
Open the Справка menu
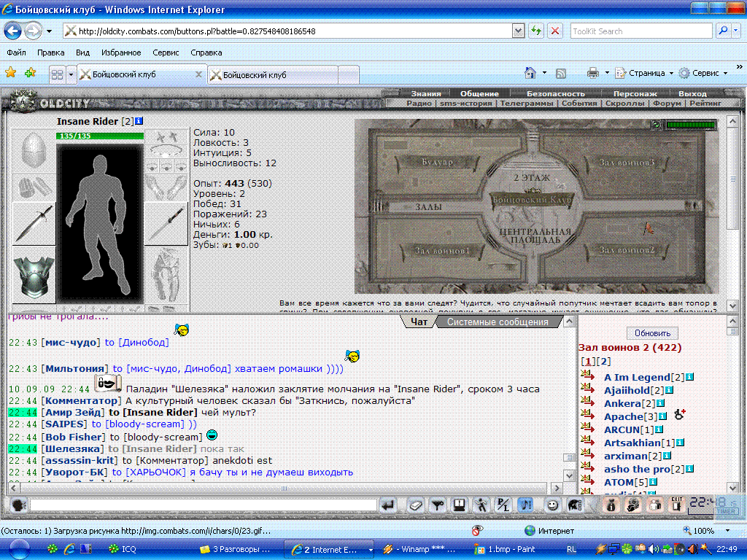(206, 52)
